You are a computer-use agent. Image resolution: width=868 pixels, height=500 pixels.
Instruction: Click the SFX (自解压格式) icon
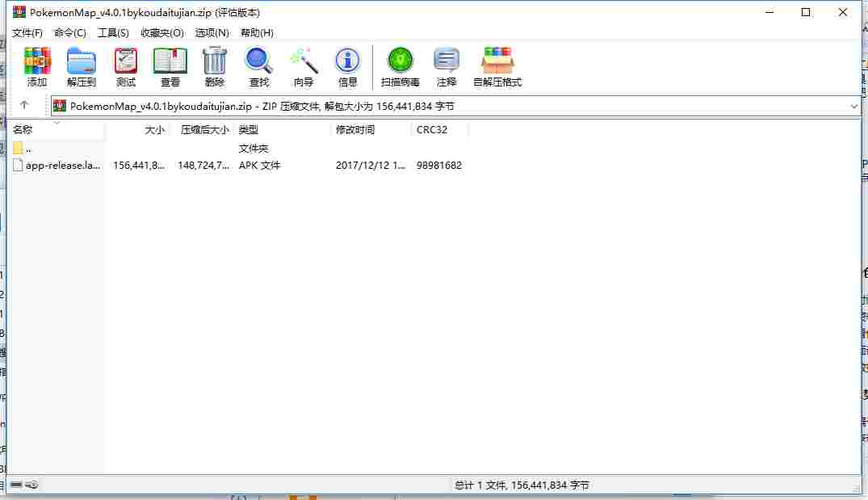(x=497, y=67)
